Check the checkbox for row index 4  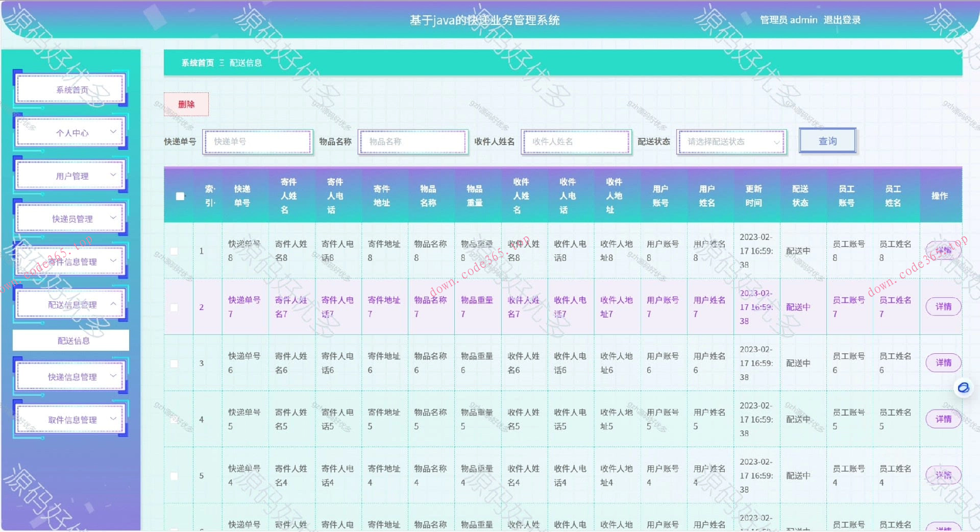pyautogui.click(x=174, y=420)
